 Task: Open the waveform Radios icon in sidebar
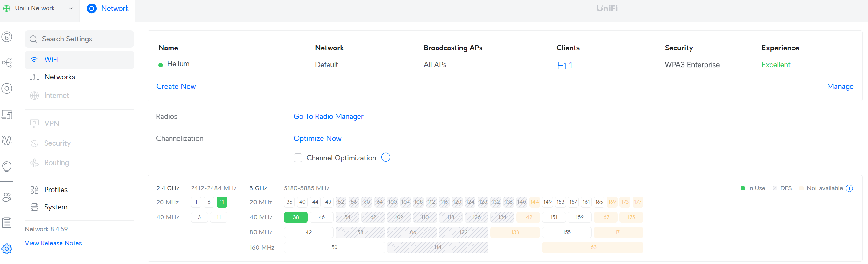[x=7, y=140]
